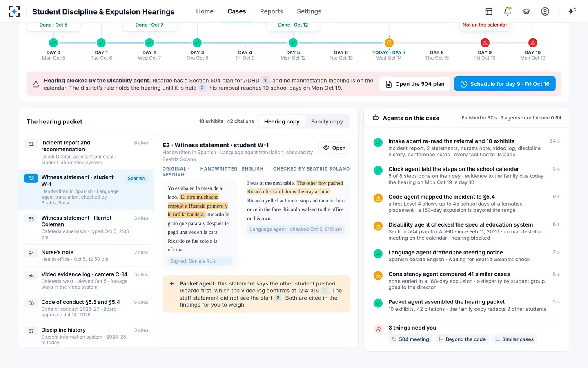The width and height of the screenshot is (588, 368).
Task: Schedule the meeting for day 9 Fri Oct 16
Action: (505, 84)
